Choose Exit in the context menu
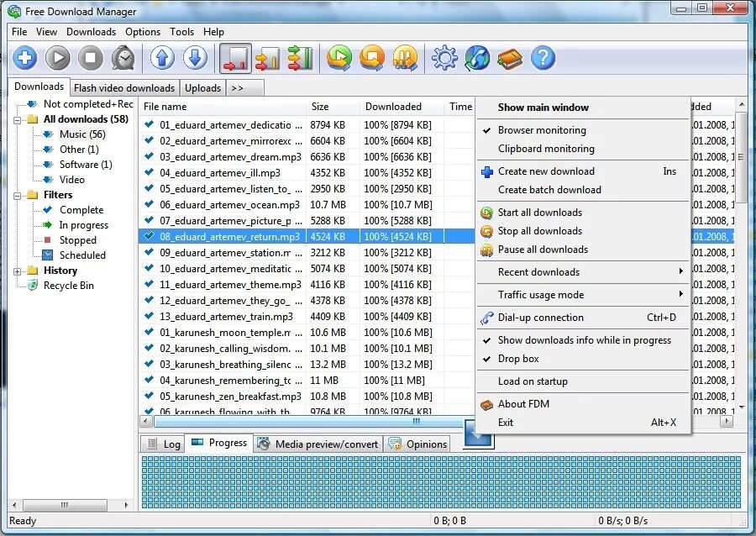 (584, 423)
